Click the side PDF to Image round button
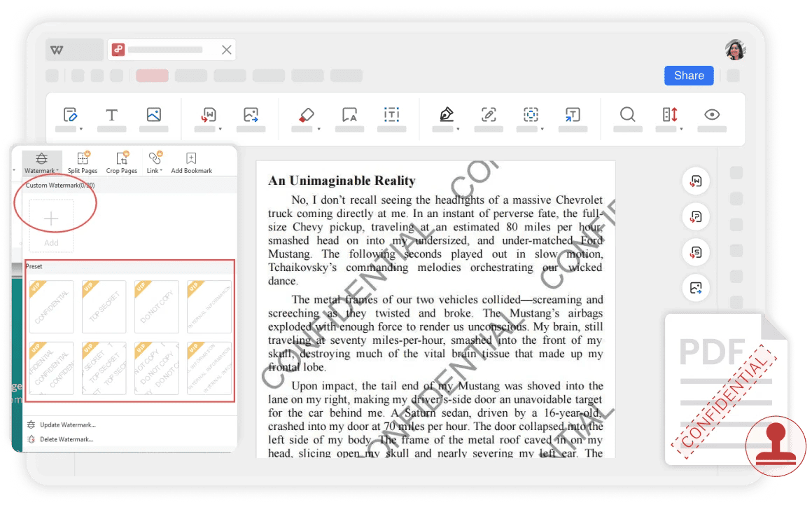This screenshot has height=505, width=812. click(696, 288)
